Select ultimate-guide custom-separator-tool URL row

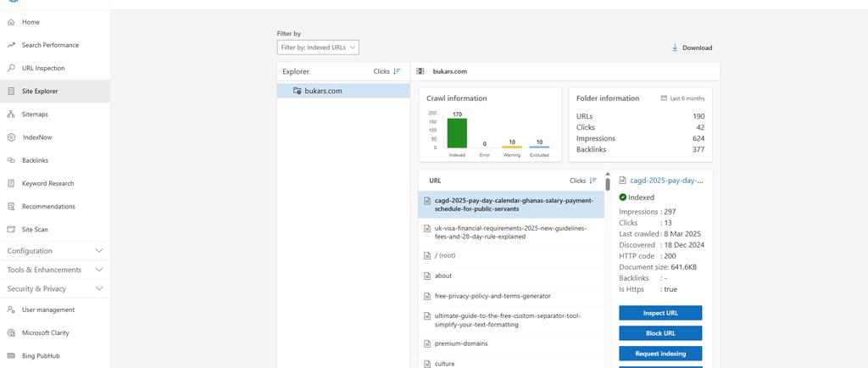coord(511,320)
